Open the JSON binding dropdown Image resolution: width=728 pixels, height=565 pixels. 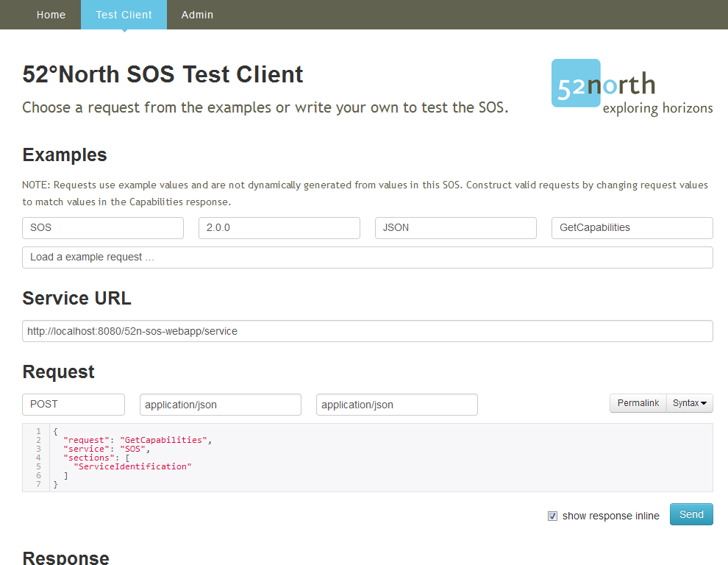(x=456, y=227)
